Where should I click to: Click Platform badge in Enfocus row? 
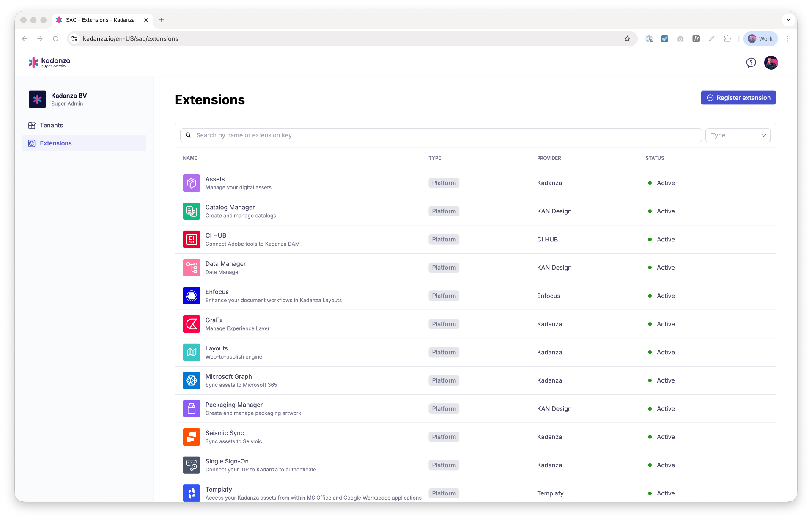pos(444,296)
